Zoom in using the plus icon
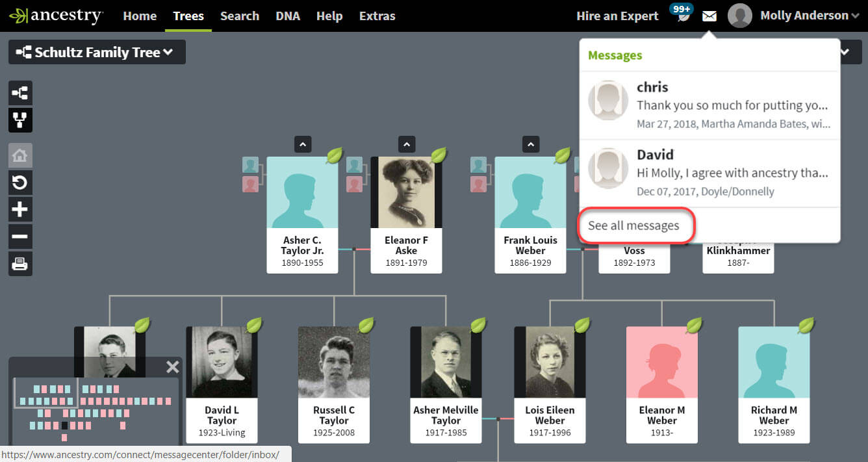This screenshot has height=462, width=868. (x=20, y=209)
